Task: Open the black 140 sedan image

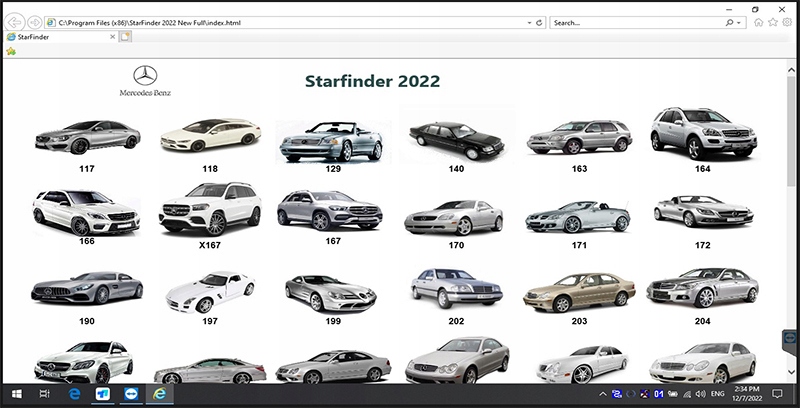Action: (x=456, y=140)
